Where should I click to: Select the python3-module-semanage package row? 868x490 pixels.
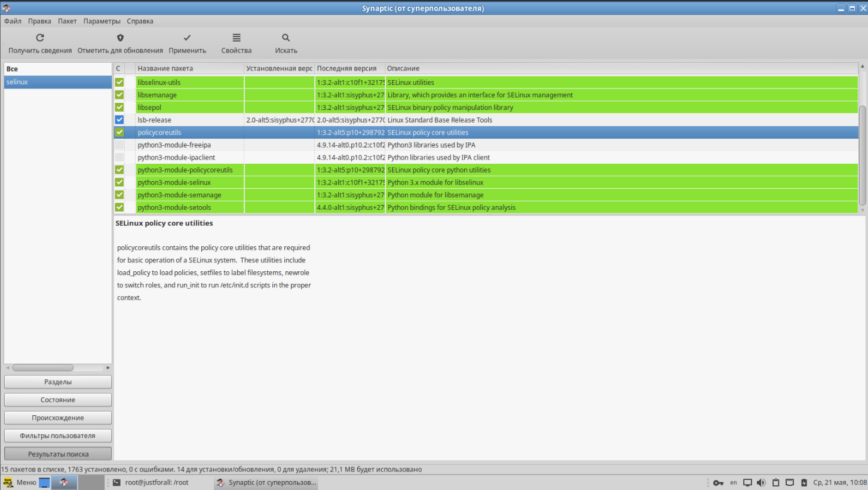click(x=486, y=195)
